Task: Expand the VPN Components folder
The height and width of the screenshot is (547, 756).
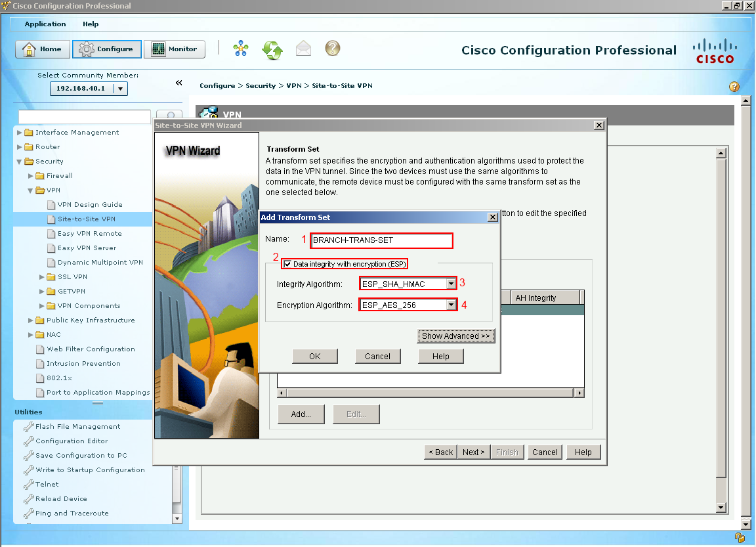Action: coord(42,306)
